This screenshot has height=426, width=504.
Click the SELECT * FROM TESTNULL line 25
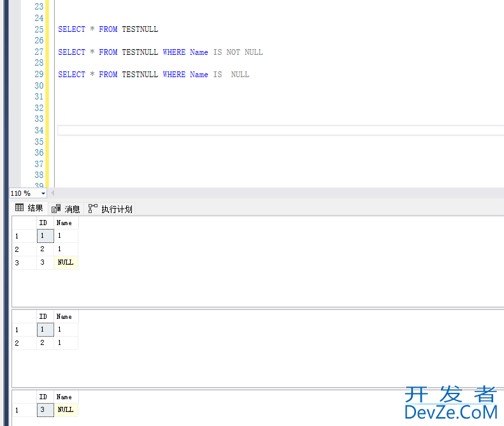click(108, 29)
